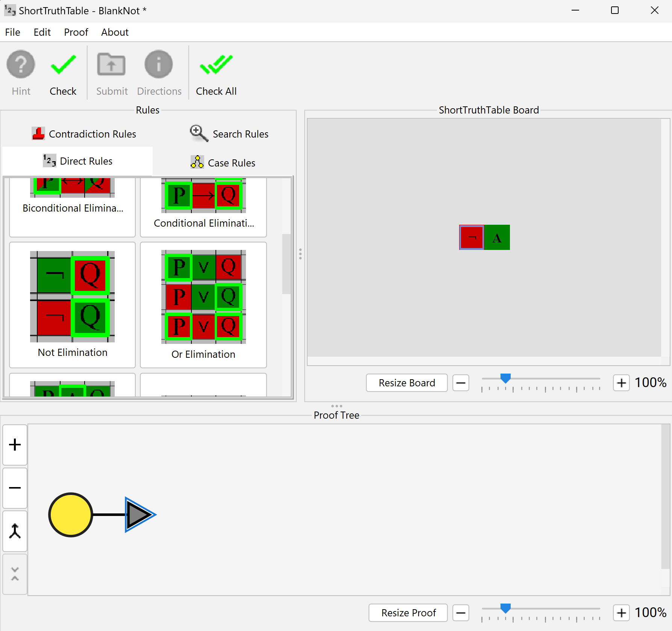This screenshot has height=631, width=672.
Task: Click the board zoom slider handle
Action: pos(506,379)
